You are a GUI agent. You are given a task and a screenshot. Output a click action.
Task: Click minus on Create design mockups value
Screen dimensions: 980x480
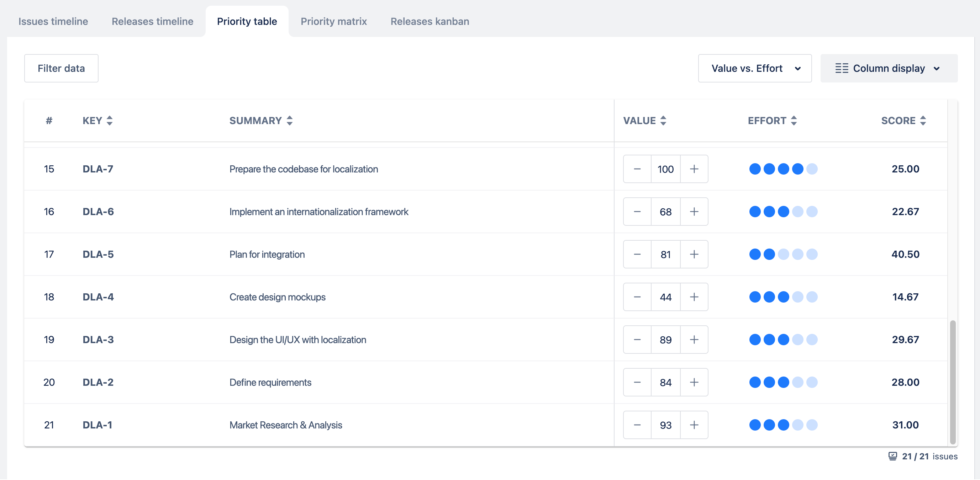[637, 297]
